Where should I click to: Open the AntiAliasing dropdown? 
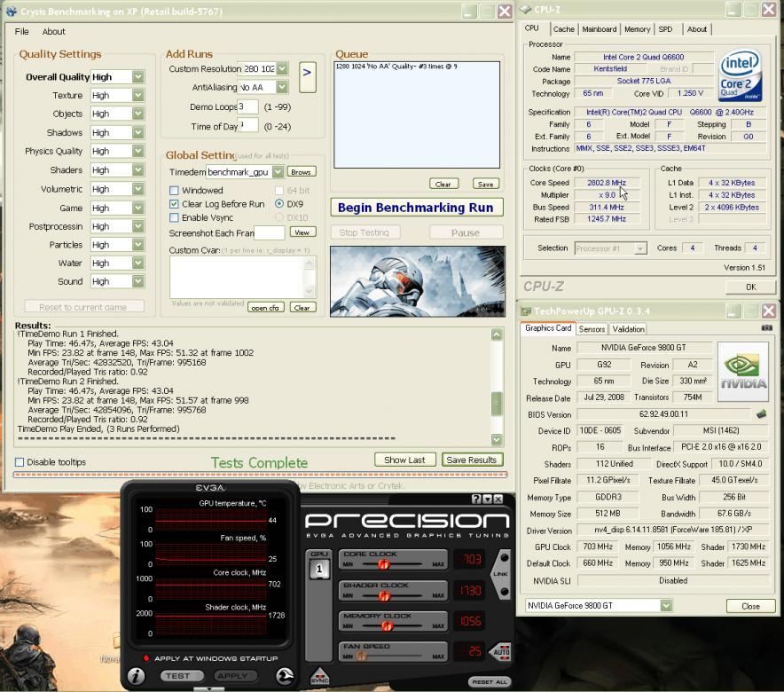tap(282, 87)
